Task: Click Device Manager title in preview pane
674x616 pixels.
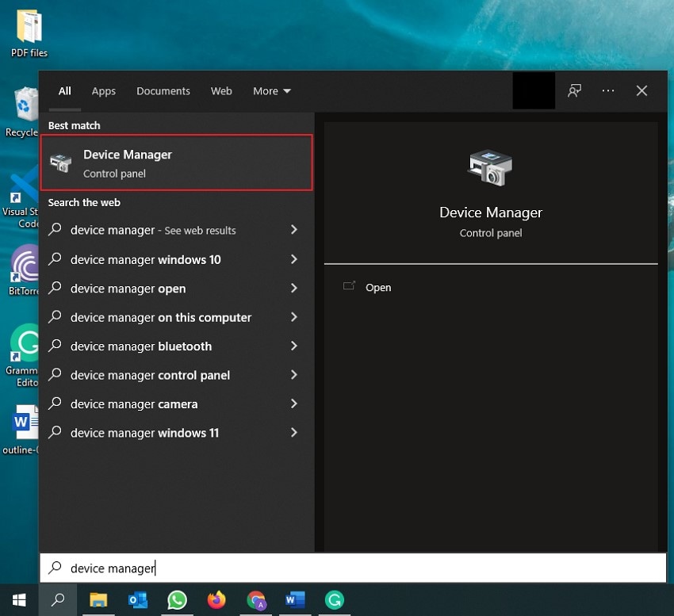Action: point(491,212)
